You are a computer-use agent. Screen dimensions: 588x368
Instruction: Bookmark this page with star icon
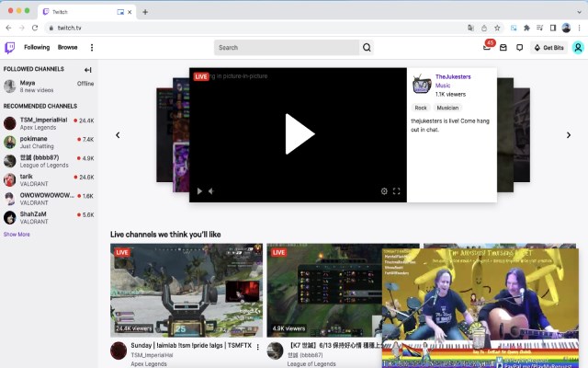[497, 28]
